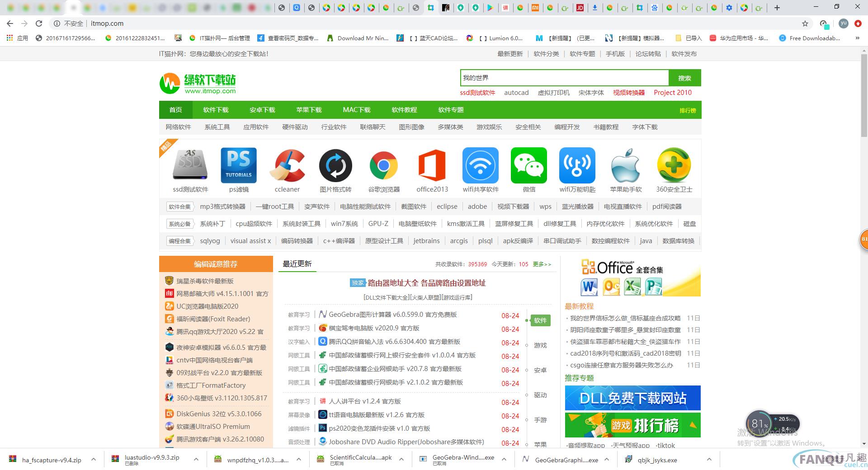Click the 绿软下载站 site logo
This screenshot has height=470, width=868.
click(x=198, y=83)
